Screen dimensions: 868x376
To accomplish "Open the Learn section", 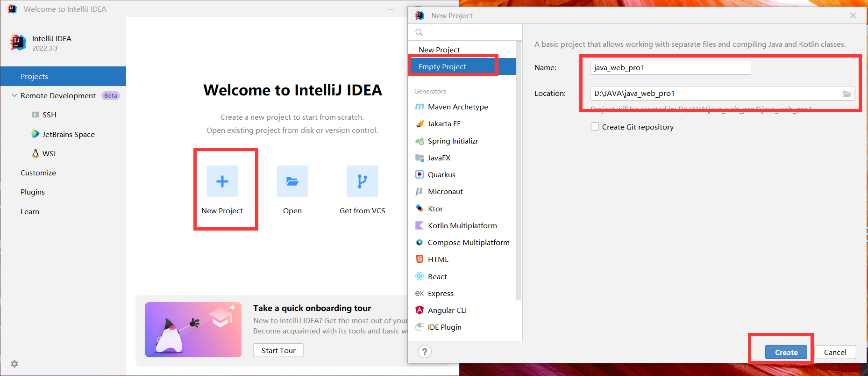I will (30, 211).
